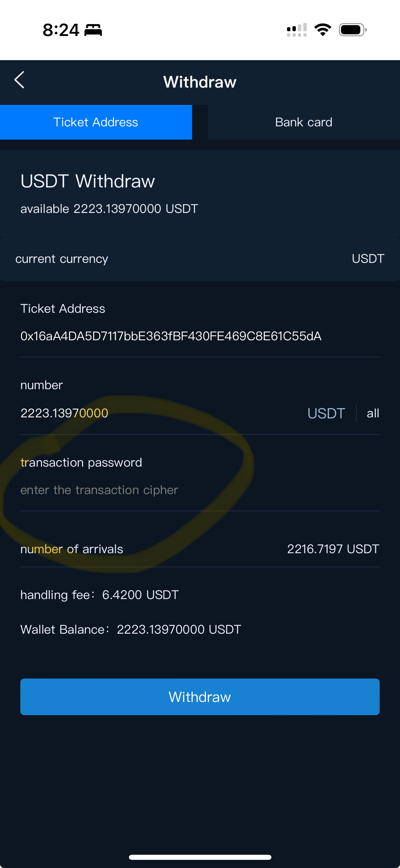Tap the cellular signal bars icon
Screen dimensions: 400x868
(297, 30)
